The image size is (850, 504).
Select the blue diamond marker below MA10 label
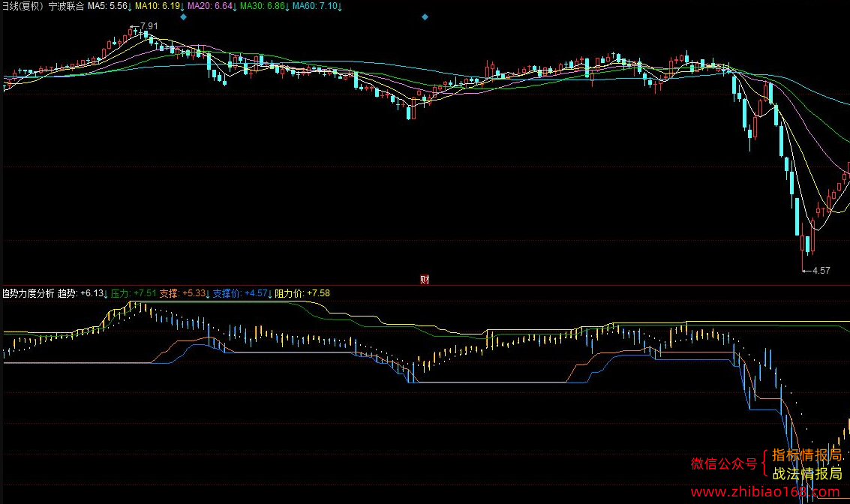tap(183, 17)
